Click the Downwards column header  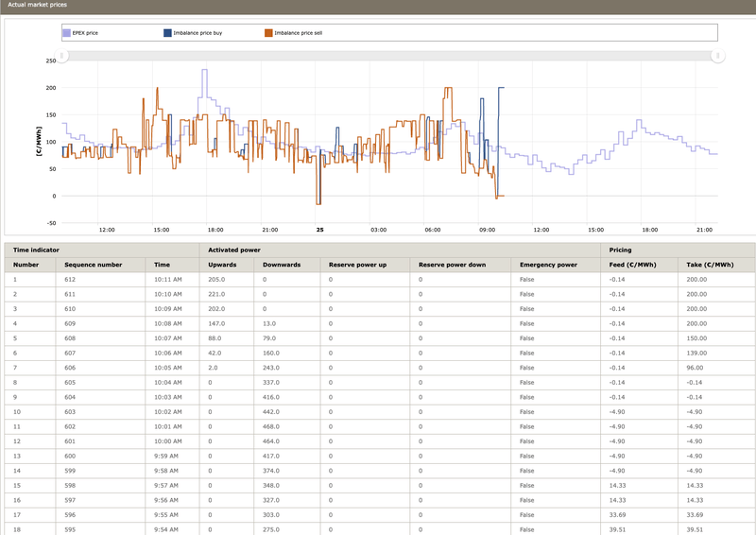(x=283, y=265)
